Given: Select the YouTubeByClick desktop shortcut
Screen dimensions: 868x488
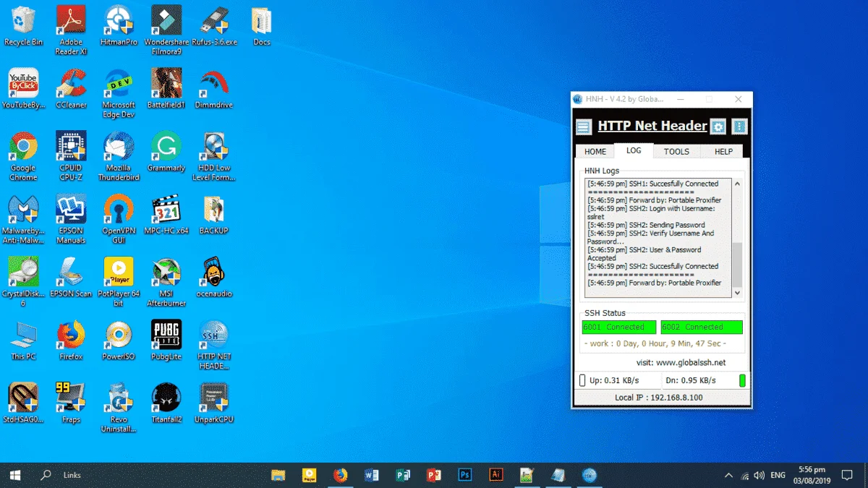Looking at the screenshot, I should click(x=23, y=89).
